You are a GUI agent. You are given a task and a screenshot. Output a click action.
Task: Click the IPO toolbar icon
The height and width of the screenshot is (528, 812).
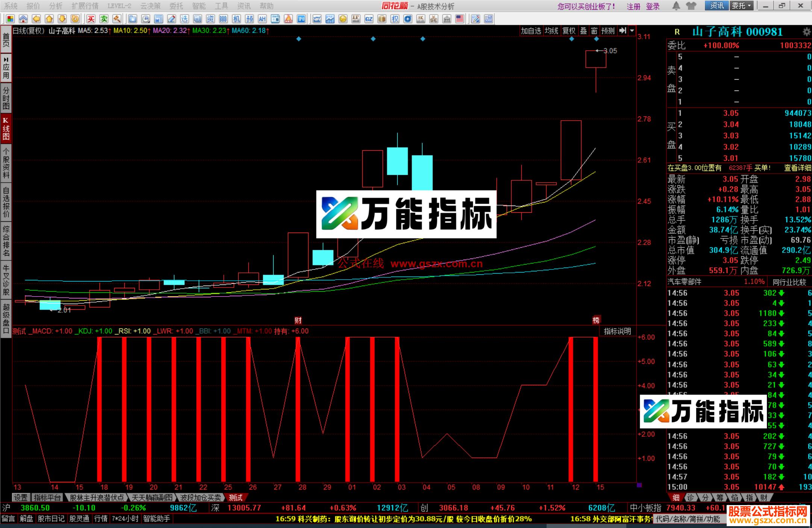(x=301, y=19)
